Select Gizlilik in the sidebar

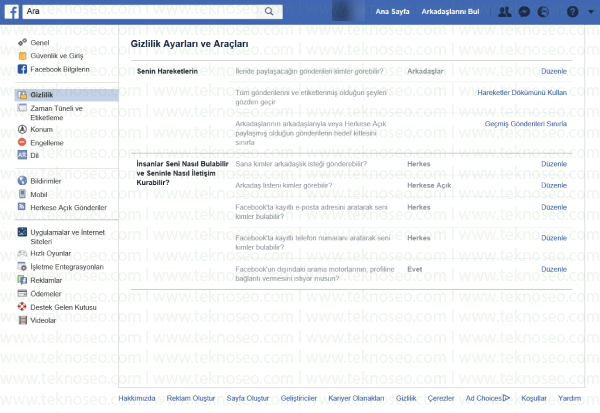[x=67, y=95]
